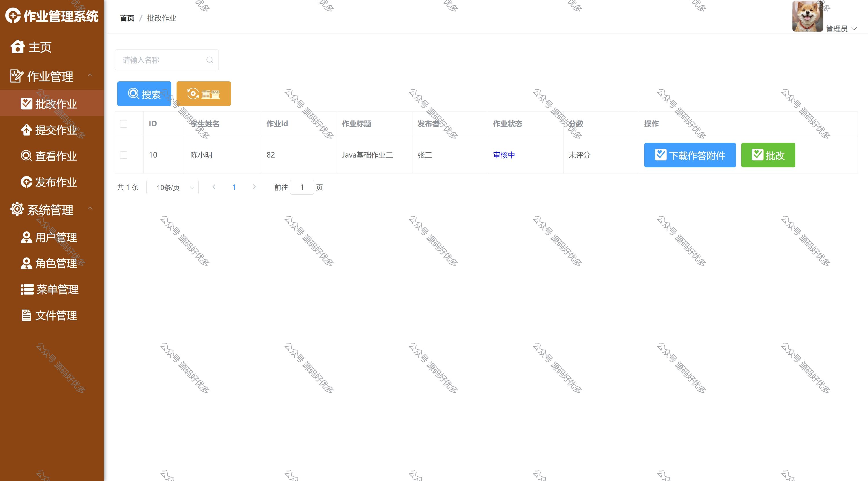Click the checkmark icon beside 批改作业 in sidebar

coord(26,104)
